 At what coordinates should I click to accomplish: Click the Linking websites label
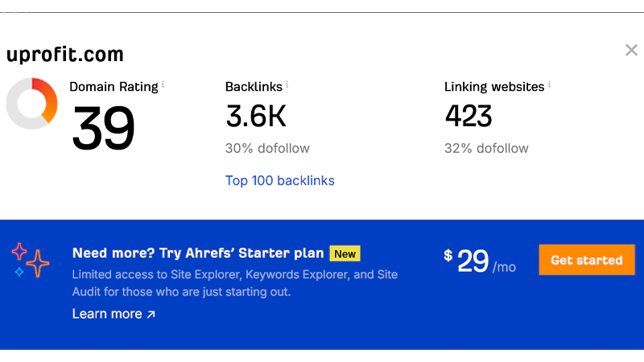pyautogui.click(x=493, y=87)
